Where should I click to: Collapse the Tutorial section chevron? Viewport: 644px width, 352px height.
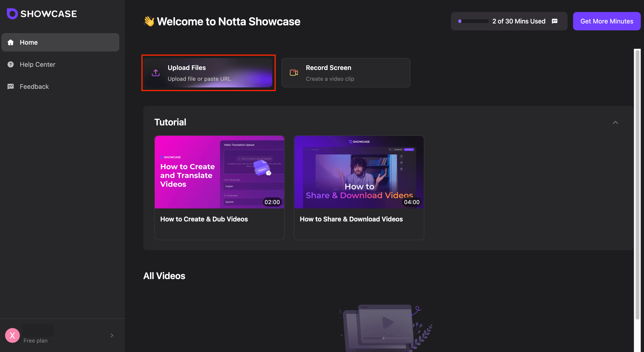coord(615,122)
